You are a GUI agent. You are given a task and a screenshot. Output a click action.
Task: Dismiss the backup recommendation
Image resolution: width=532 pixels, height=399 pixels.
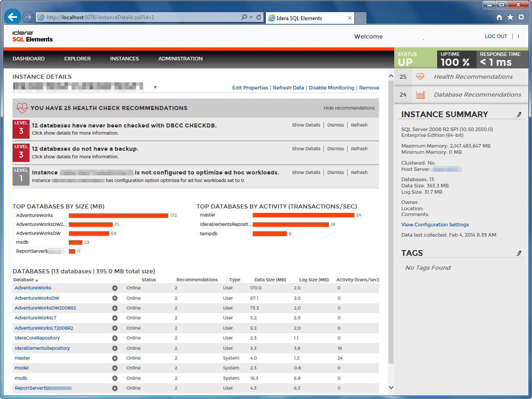pos(335,149)
